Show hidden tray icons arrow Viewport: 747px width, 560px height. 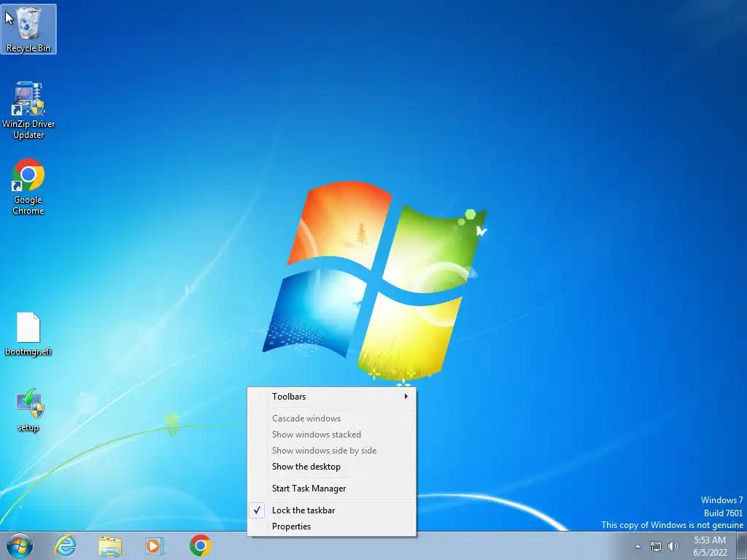click(638, 546)
